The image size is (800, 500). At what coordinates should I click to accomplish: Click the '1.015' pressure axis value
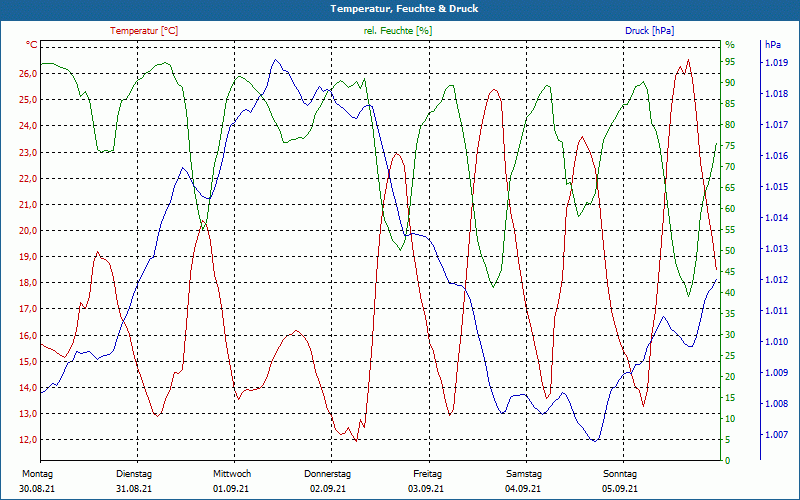pyautogui.click(x=776, y=187)
